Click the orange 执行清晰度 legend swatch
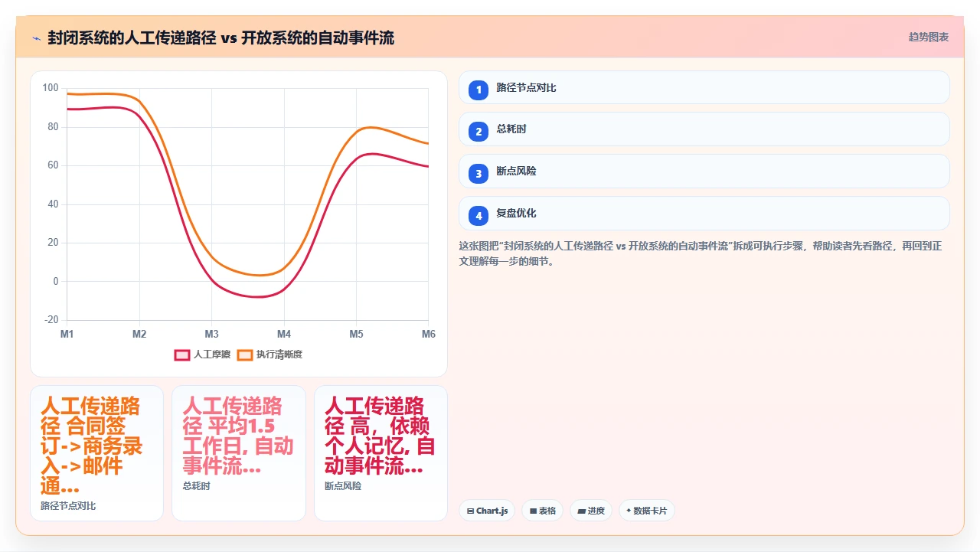 point(245,354)
